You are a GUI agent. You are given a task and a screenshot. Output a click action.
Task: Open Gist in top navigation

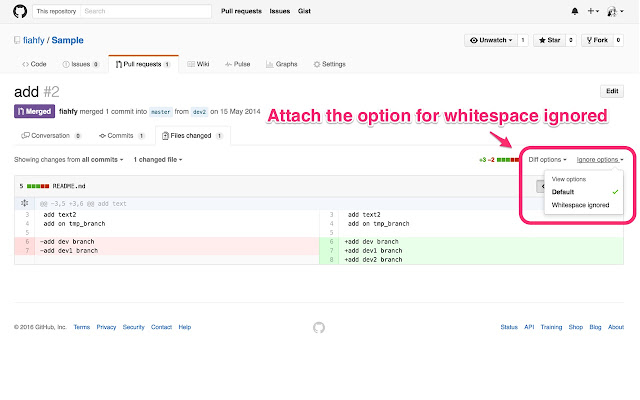(304, 11)
